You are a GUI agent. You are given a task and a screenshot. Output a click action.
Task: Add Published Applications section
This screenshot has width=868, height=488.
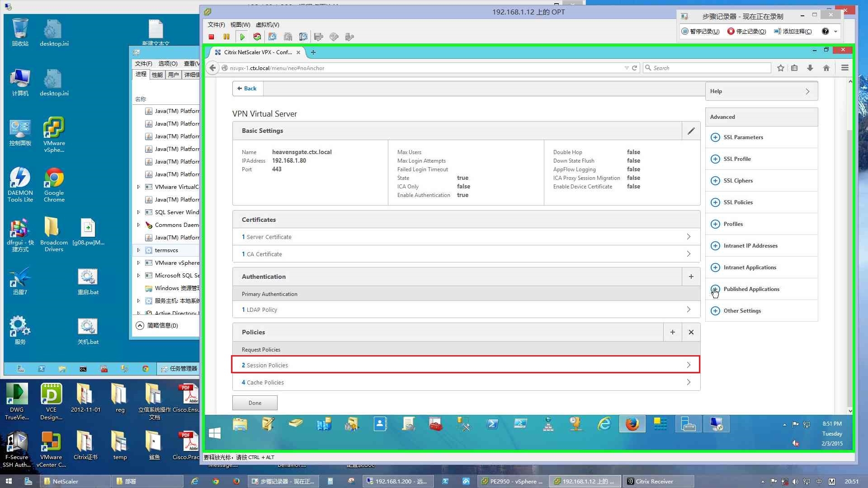point(715,289)
